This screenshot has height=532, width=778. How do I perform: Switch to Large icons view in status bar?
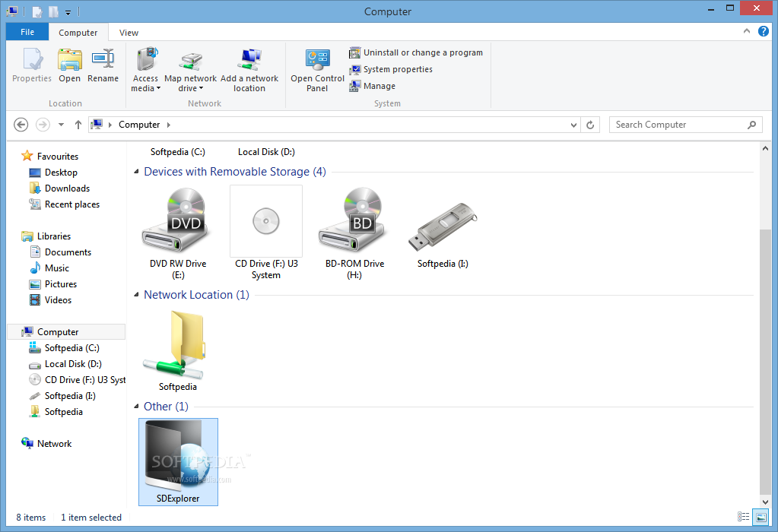point(761,517)
